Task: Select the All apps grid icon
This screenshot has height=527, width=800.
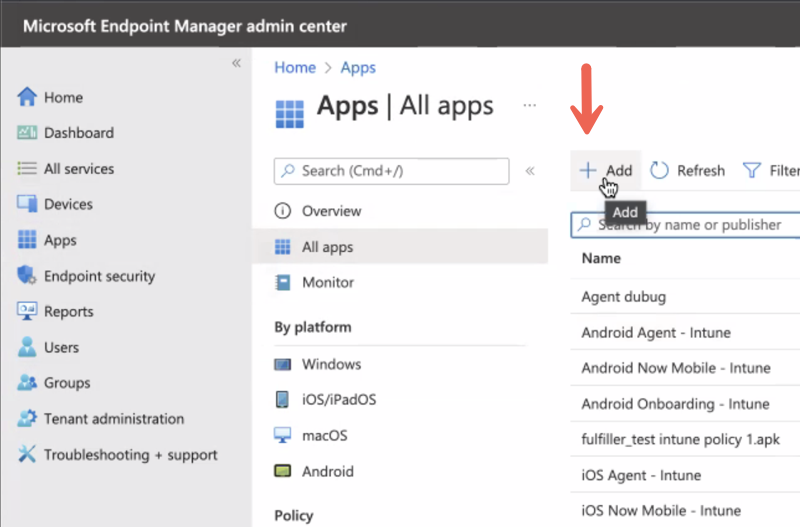Action: point(283,247)
